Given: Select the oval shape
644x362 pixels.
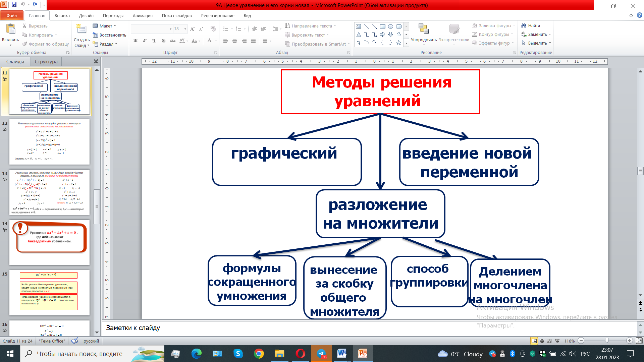Looking at the screenshot, I should 390,26.
